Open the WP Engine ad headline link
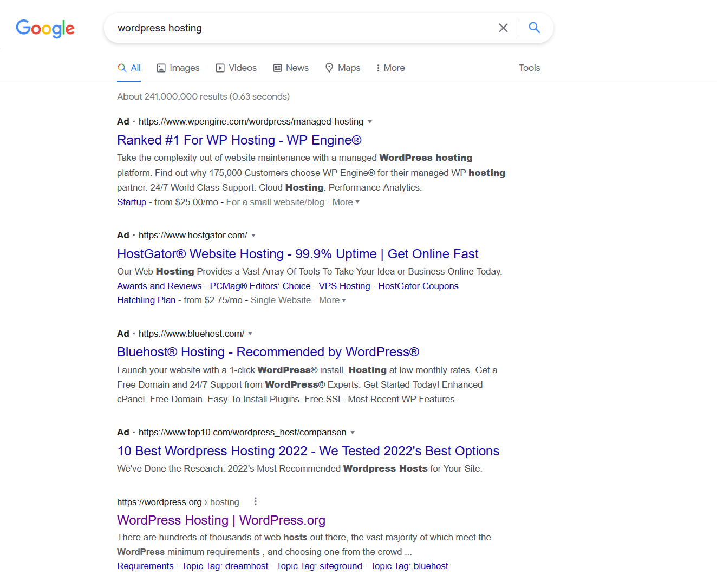Image resolution: width=717 pixels, height=588 pixels. tap(239, 140)
